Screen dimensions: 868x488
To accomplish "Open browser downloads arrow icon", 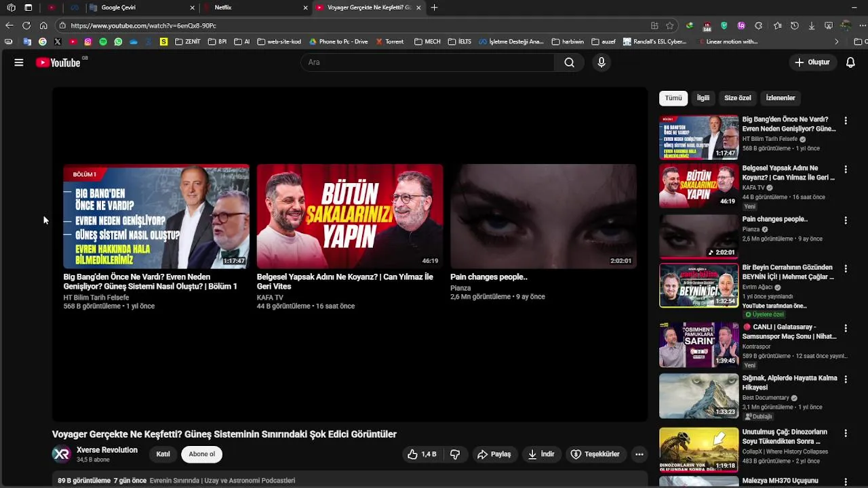I will (812, 26).
